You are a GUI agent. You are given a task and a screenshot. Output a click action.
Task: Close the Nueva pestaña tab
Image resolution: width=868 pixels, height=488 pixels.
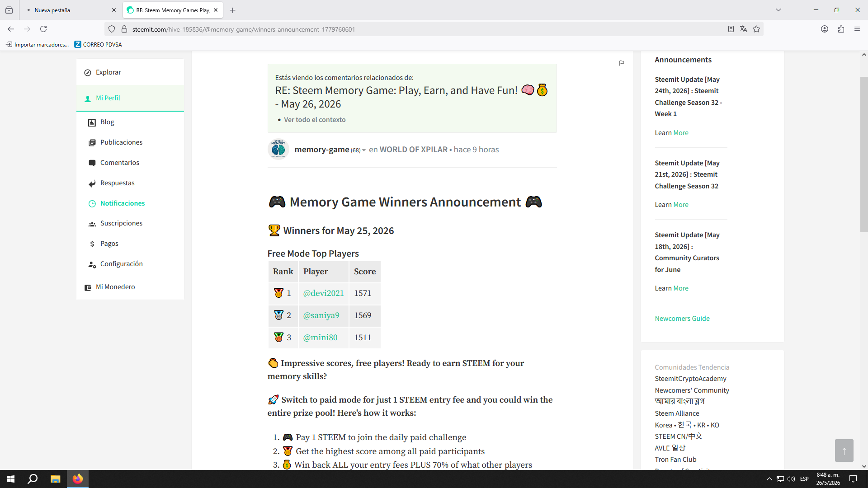tap(114, 10)
